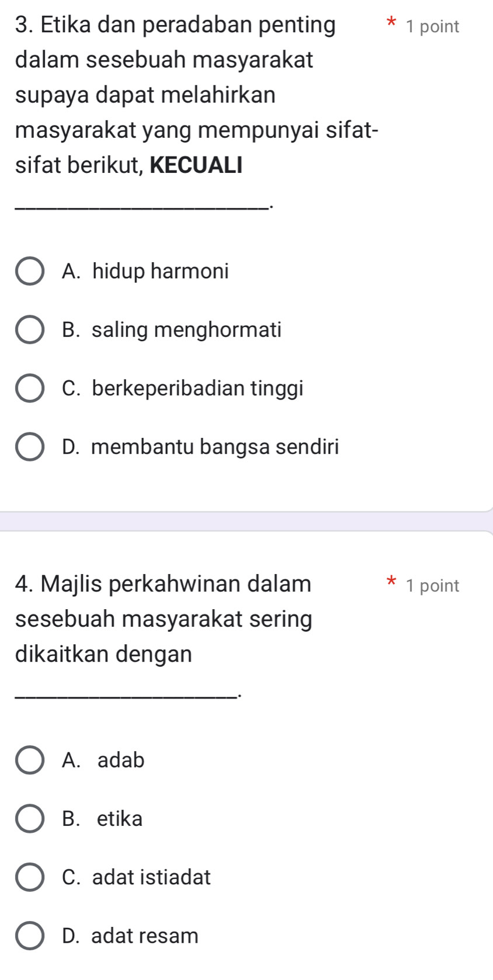Pick answer C 'berkeperibadian tinggi'
This screenshot has width=493, height=980.
click(29, 388)
